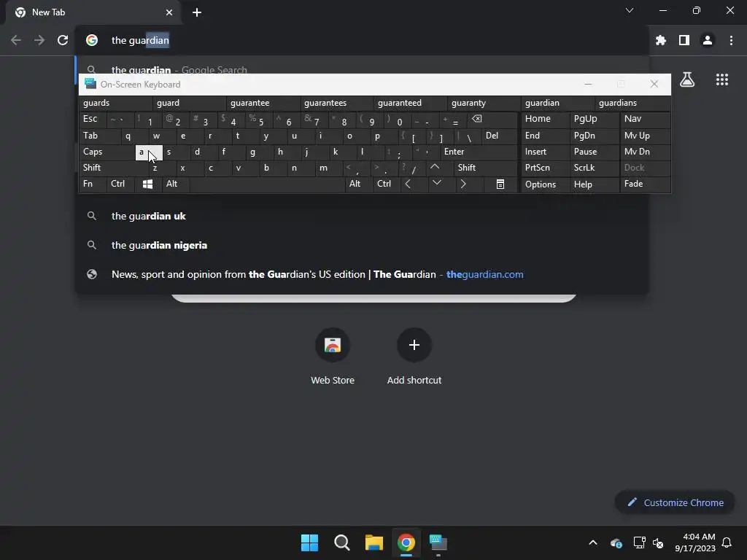Select word suggestion "guards"

[116, 103]
